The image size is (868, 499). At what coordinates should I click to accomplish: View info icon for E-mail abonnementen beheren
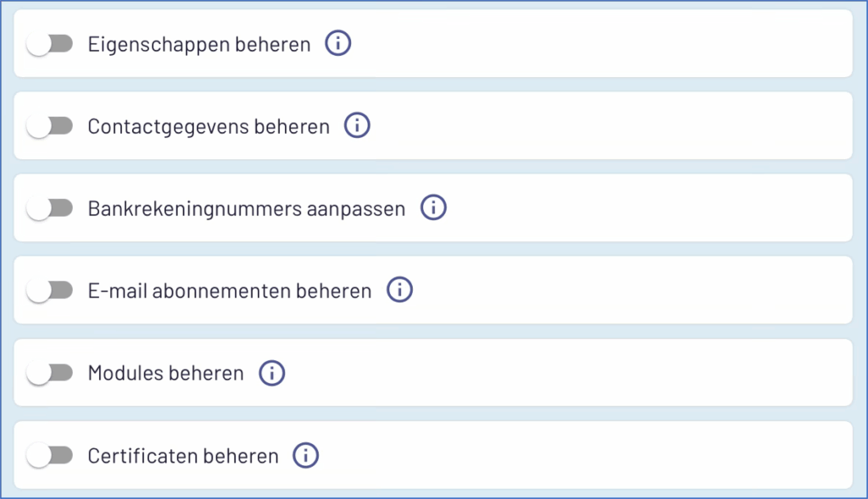(399, 291)
